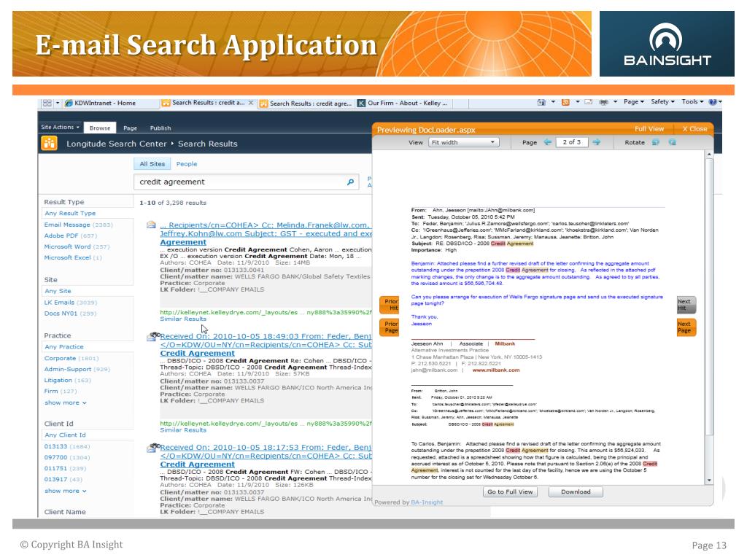Open the Our Firm - About Kelley tab
The image size is (747, 560).
(403, 103)
